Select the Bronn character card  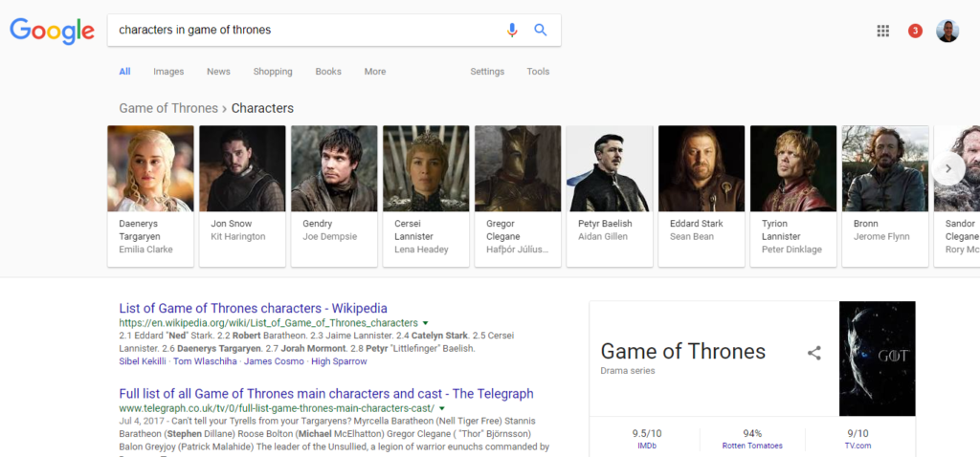pos(885,196)
